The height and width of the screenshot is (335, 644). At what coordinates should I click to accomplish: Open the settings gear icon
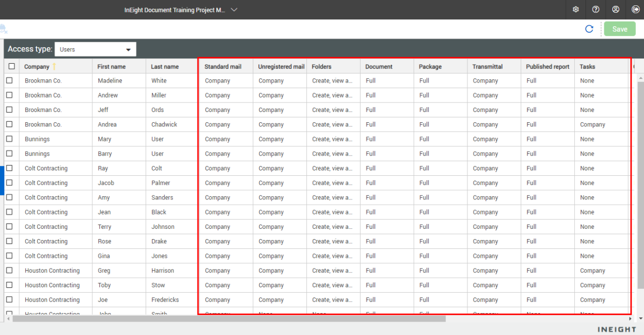click(576, 10)
